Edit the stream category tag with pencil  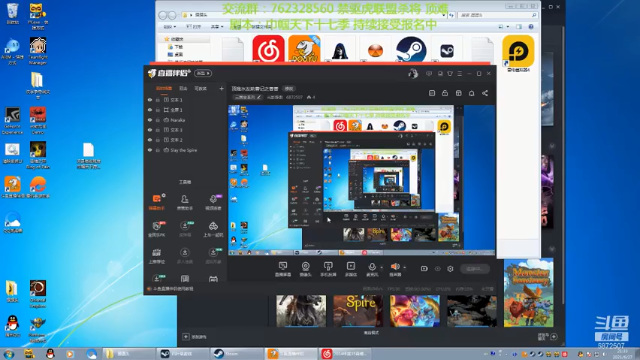(247, 97)
